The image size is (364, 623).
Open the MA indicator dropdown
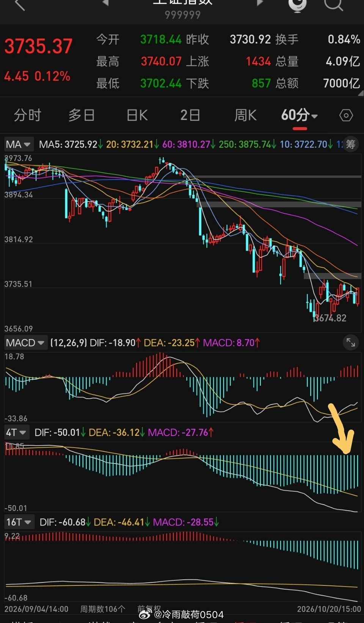click(x=19, y=144)
